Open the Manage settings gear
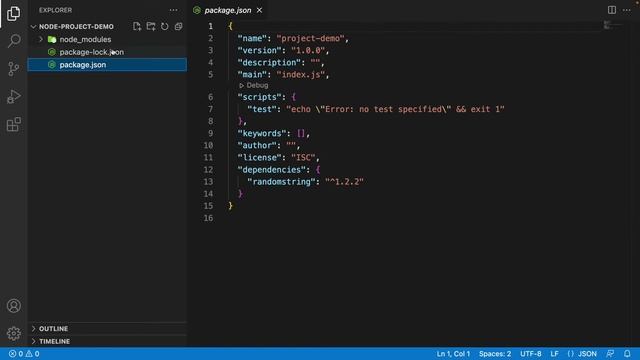640x360 pixels. pyautogui.click(x=13, y=333)
